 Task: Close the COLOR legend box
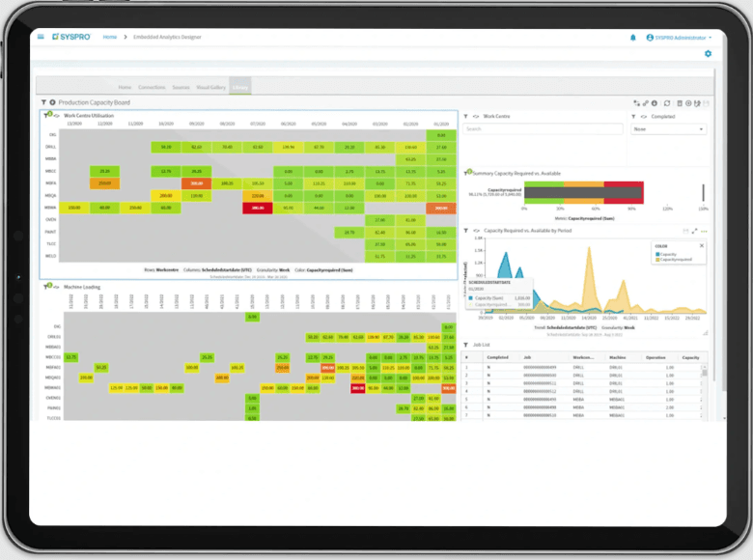tap(702, 245)
